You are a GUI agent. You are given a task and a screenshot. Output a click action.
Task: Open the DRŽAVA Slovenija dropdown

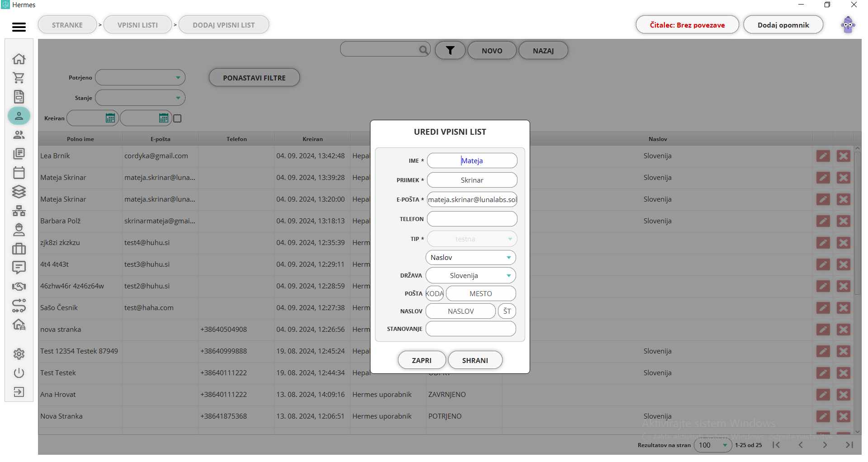470,276
